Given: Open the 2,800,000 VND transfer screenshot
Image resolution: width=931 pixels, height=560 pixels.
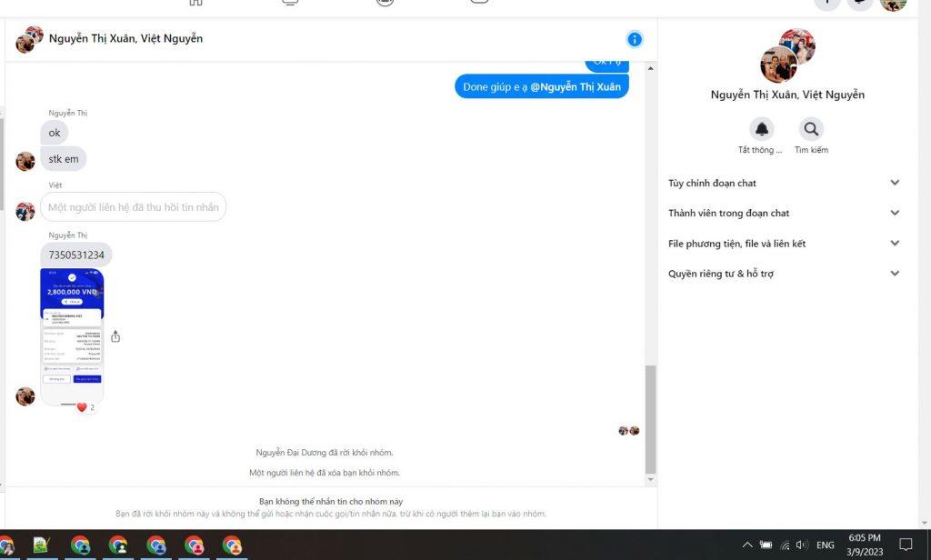Looking at the screenshot, I should coord(72,336).
